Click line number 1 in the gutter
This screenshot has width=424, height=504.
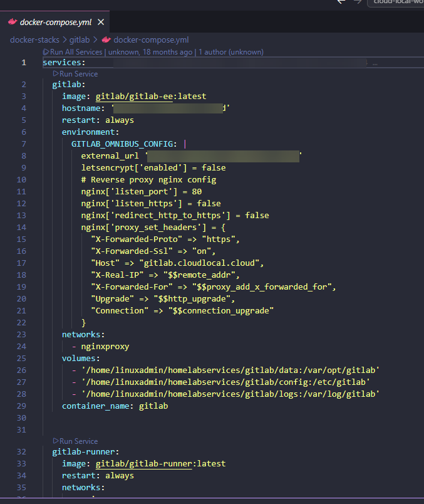tap(23, 62)
